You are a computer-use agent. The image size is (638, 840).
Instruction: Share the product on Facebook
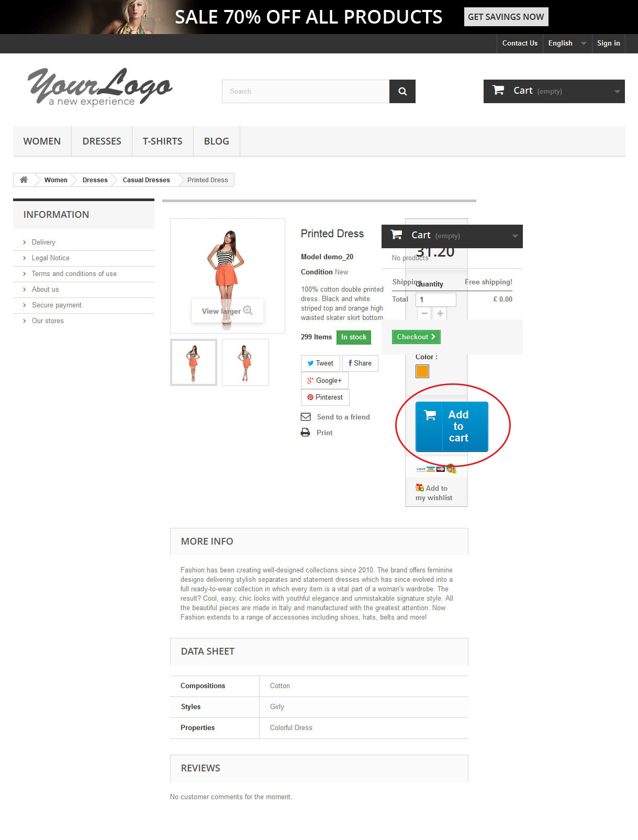(x=360, y=363)
